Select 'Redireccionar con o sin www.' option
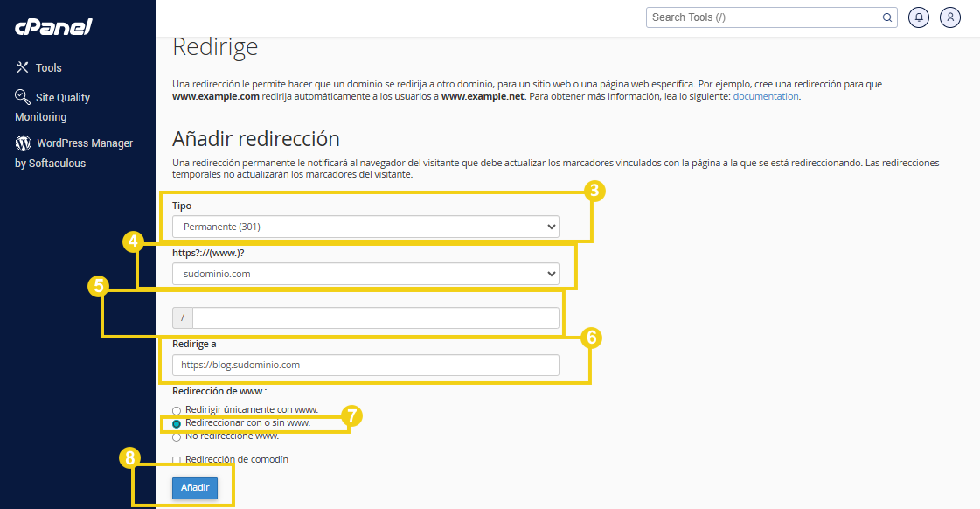Image resolution: width=980 pixels, height=509 pixels. pyautogui.click(x=177, y=423)
